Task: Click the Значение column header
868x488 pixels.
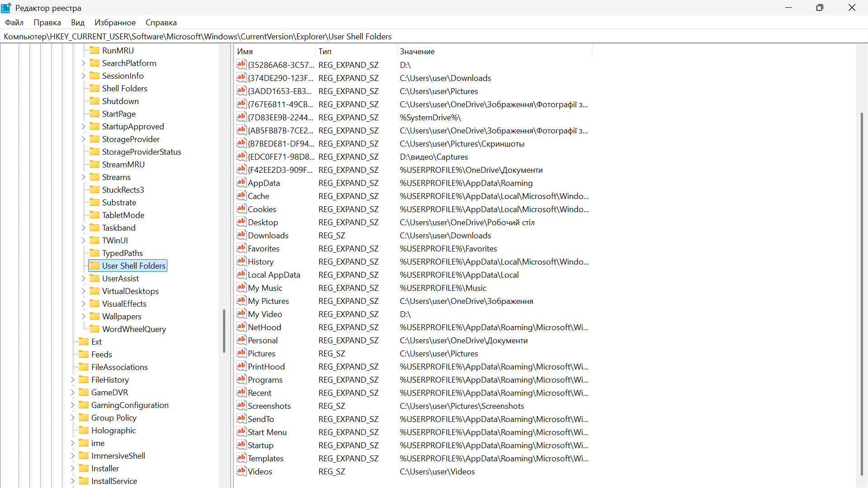Action: (x=494, y=52)
